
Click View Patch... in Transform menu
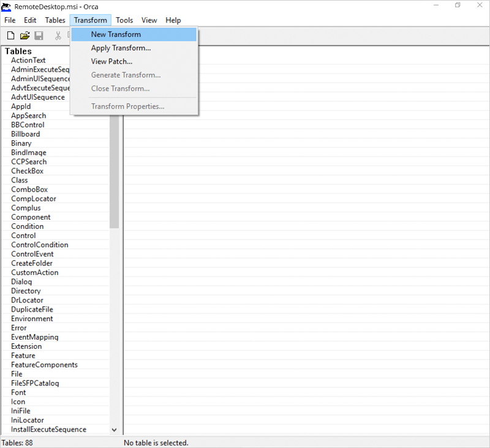click(111, 61)
